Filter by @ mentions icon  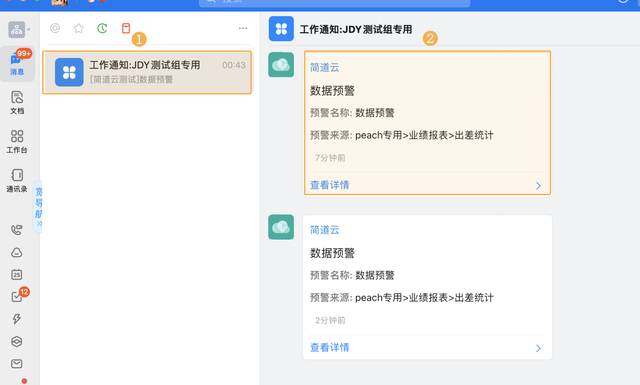point(55,28)
